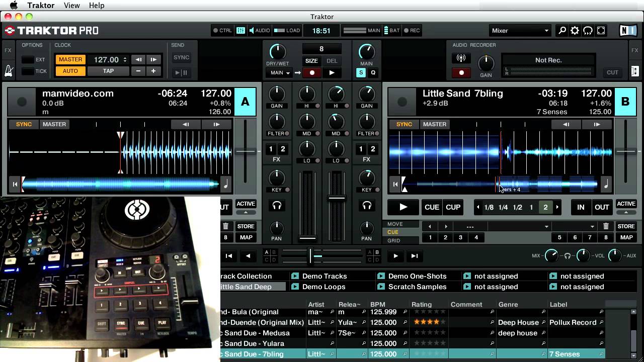Toggle MASTER on deck A
This screenshot has height=362, width=644.
point(54,124)
